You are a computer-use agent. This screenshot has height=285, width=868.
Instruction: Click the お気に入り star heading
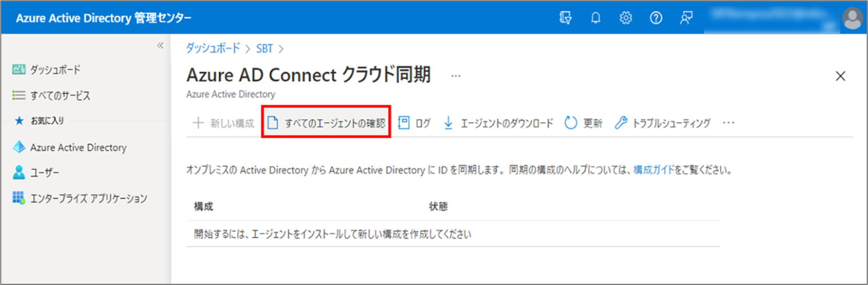pyautogui.click(x=40, y=121)
